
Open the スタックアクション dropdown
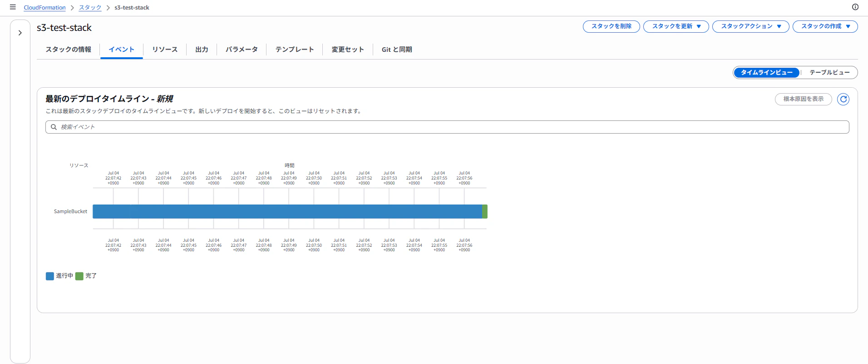coord(751,26)
